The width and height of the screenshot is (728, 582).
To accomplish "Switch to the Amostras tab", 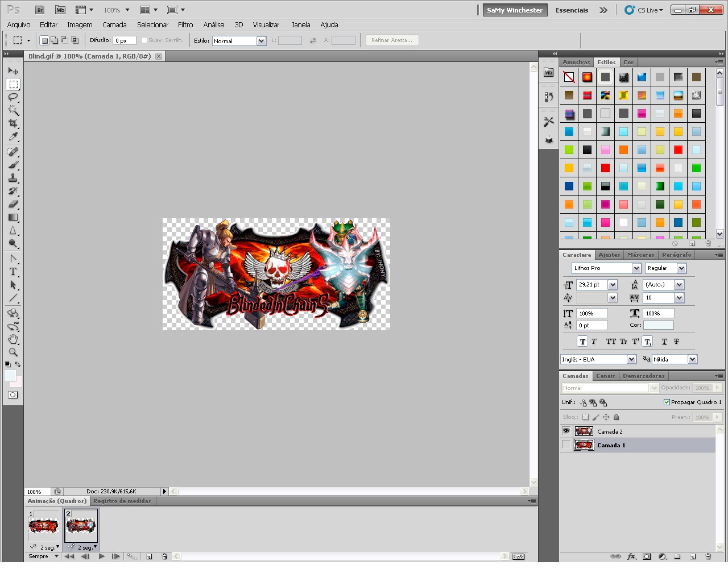I will point(576,62).
